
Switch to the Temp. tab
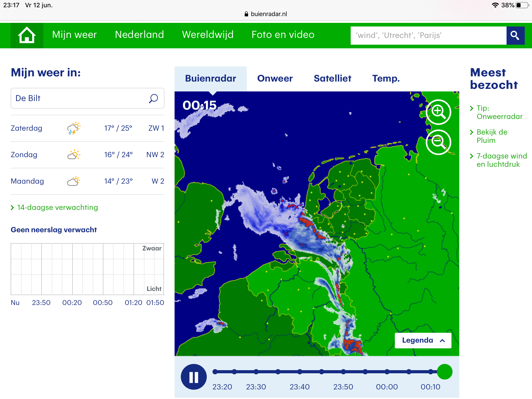[x=386, y=78]
